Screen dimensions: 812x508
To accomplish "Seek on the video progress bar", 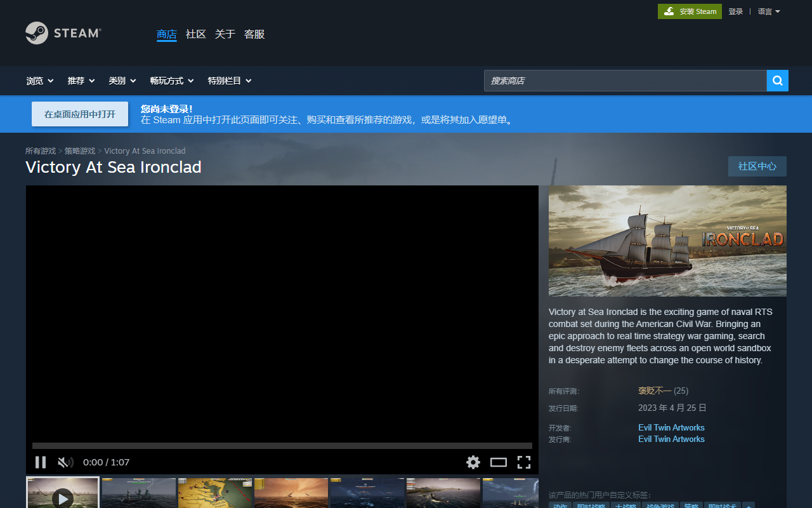I will [282, 446].
